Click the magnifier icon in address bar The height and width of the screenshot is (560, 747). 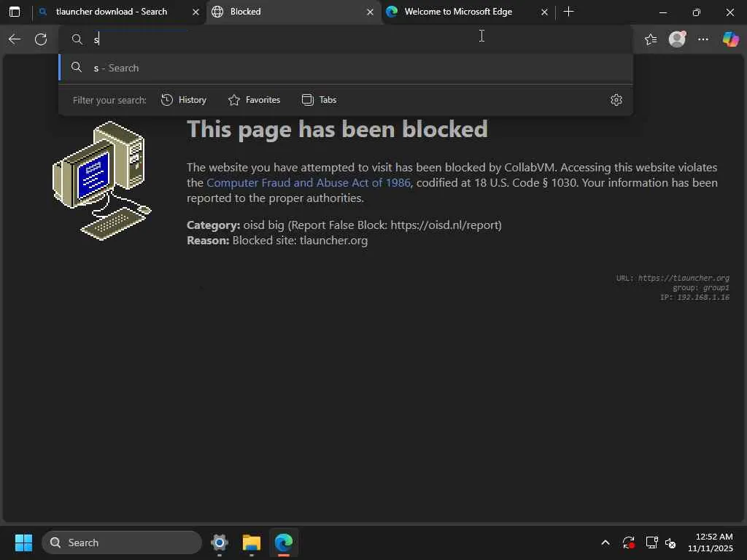pyautogui.click(x=77, y=39)
